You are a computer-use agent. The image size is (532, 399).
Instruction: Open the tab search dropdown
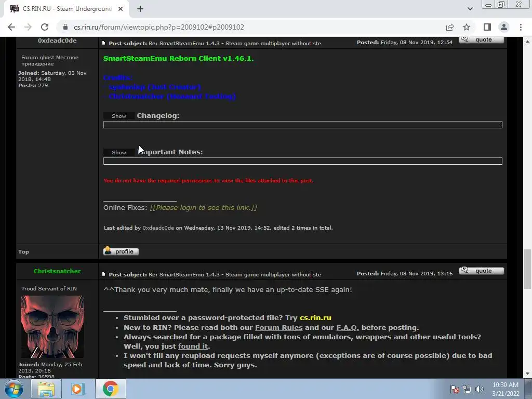click(x=470, y=9)
